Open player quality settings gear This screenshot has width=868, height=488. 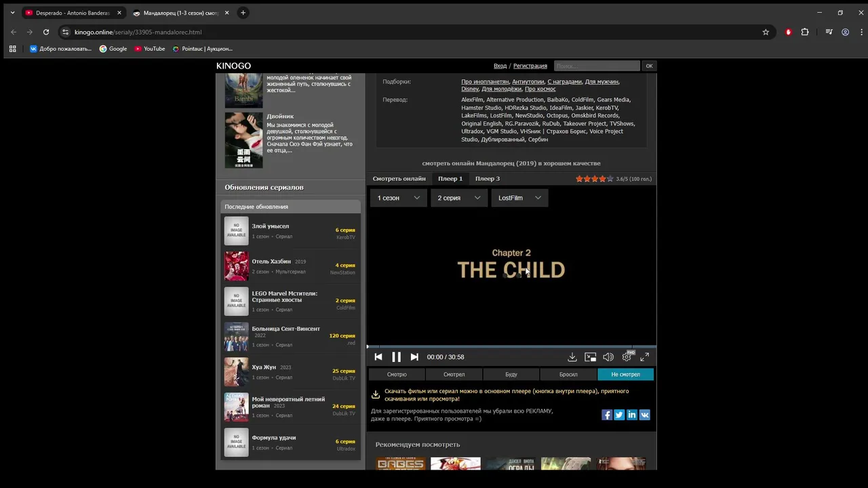(x=627, y=357)
